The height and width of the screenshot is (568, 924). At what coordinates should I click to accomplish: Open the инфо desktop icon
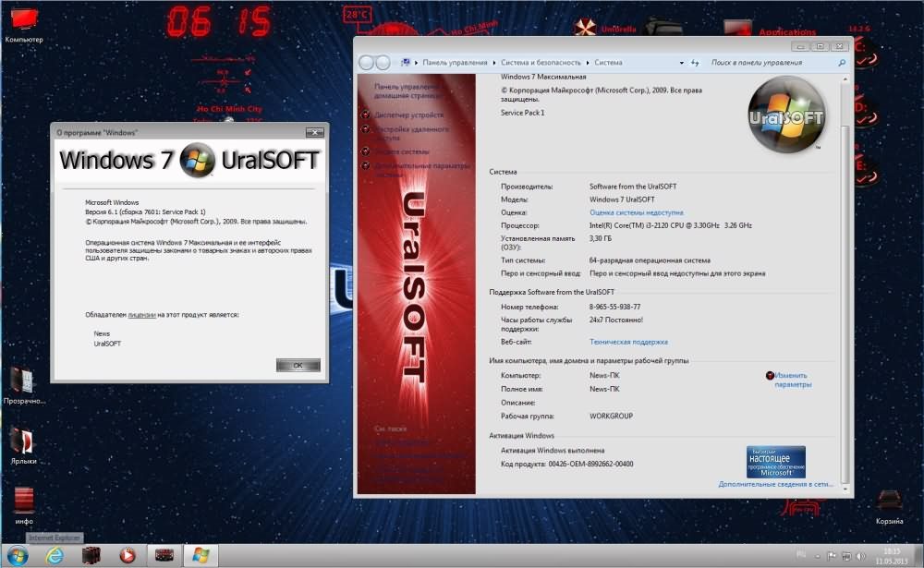coord(24,500)
